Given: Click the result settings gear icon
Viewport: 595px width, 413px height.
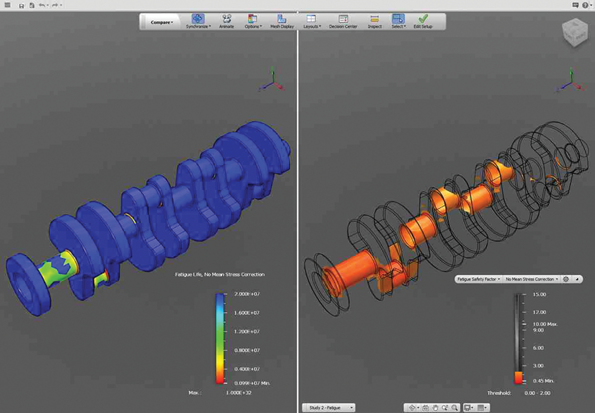Looking at the screenshot, I should click(x=566, y=279).
